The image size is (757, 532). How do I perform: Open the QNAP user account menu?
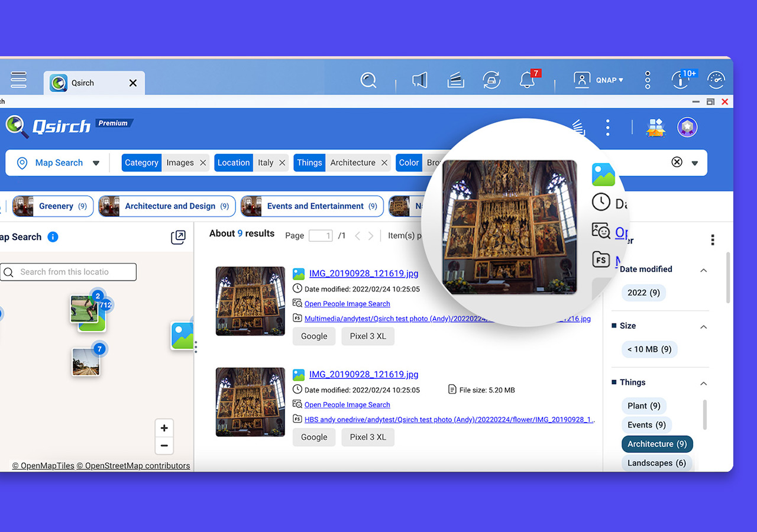[x=599, y=80]
